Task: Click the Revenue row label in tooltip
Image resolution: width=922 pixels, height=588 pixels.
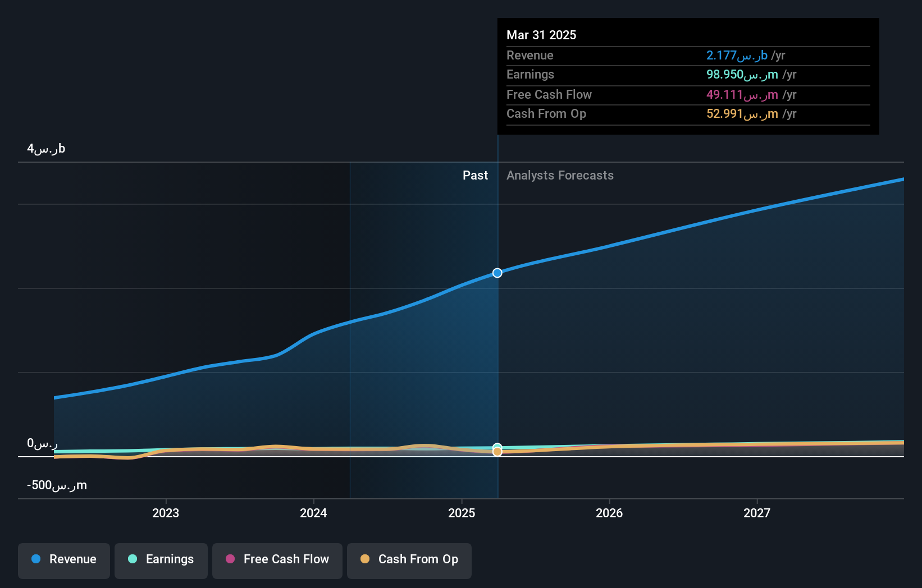Action: tap(530, 56)
